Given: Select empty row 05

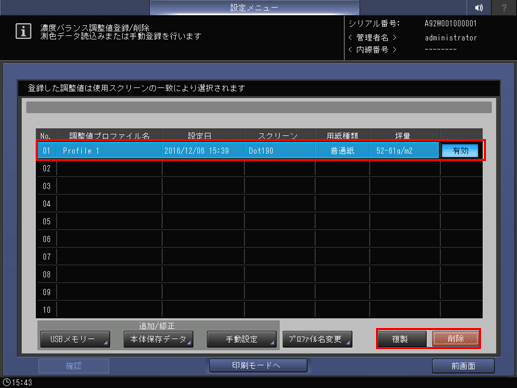Looking at the screenshot, I should click(259, 221).
